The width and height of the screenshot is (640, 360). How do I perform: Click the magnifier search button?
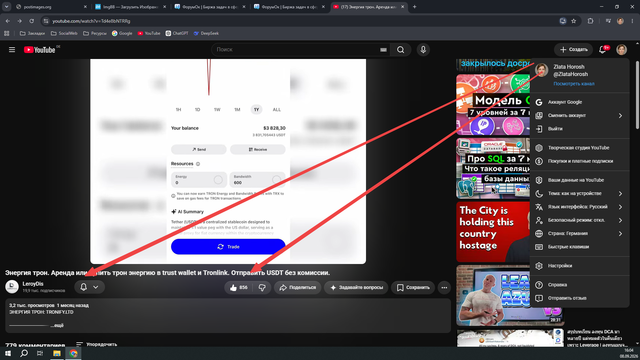click(400, 50)
